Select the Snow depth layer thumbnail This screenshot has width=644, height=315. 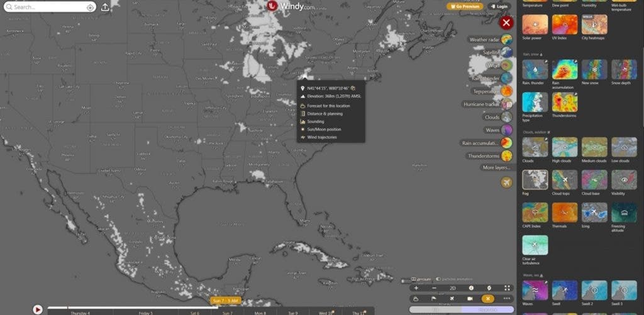(624, 69)
